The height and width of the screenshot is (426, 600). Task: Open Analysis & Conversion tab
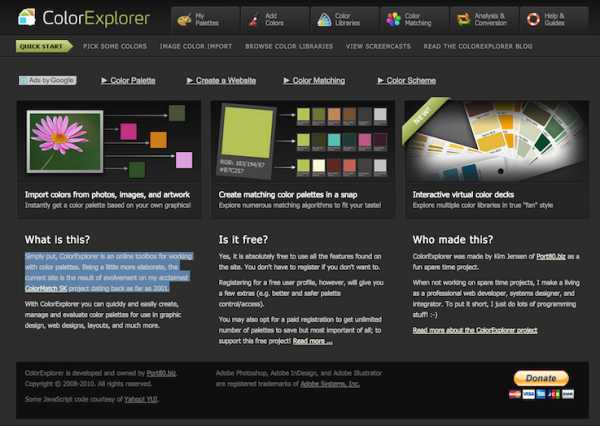[x=464, y=18]
